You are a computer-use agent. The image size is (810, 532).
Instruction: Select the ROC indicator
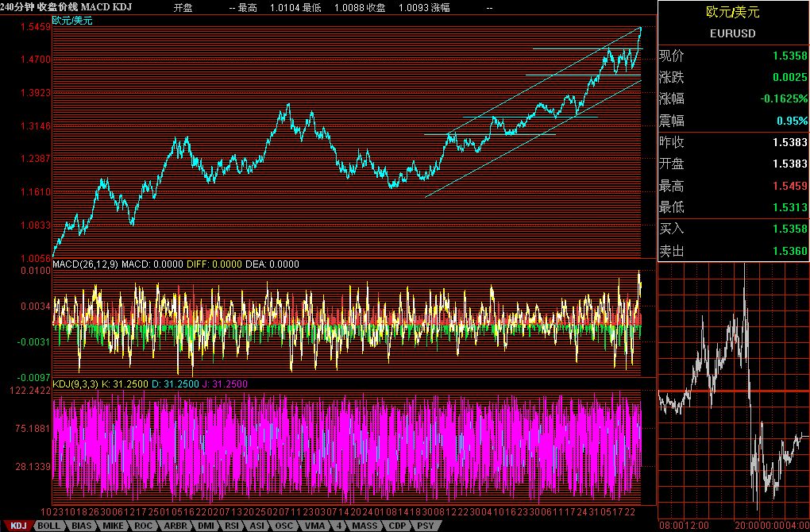(141, 526)
